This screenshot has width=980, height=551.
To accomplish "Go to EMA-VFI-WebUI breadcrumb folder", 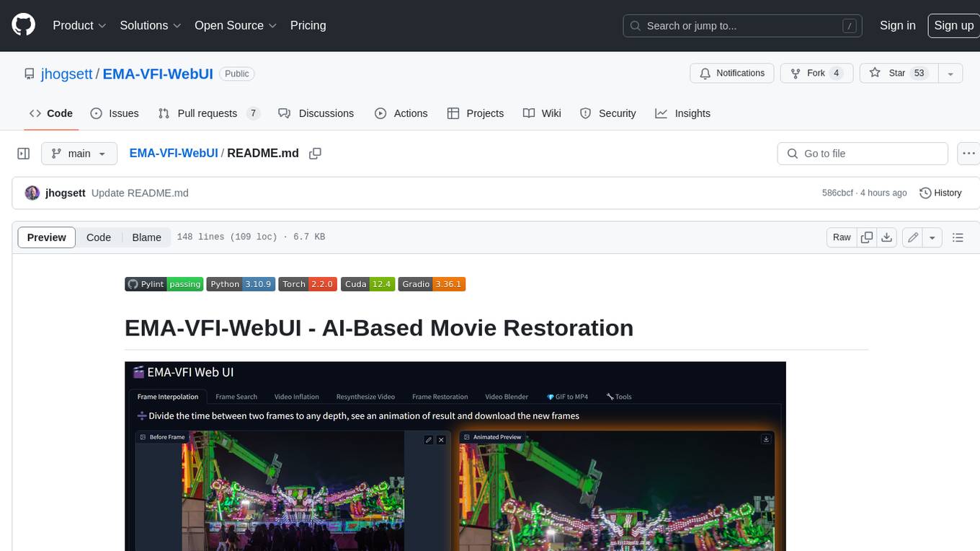I will coord(174,154).
